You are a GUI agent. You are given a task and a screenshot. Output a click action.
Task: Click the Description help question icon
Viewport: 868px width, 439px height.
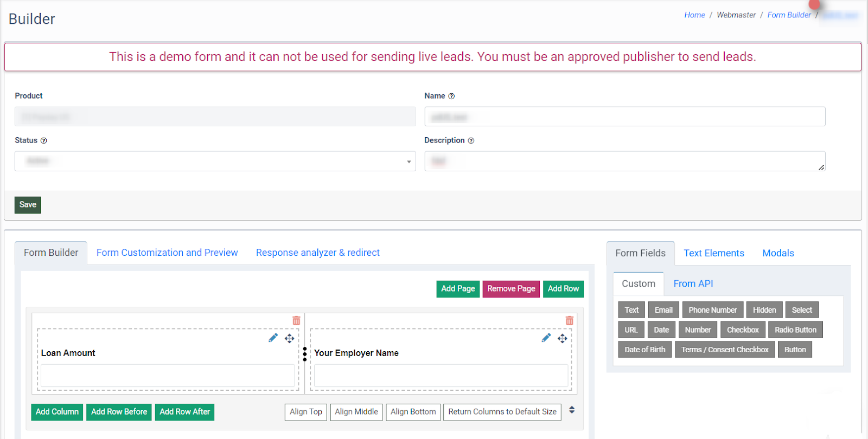click(471, 140)
